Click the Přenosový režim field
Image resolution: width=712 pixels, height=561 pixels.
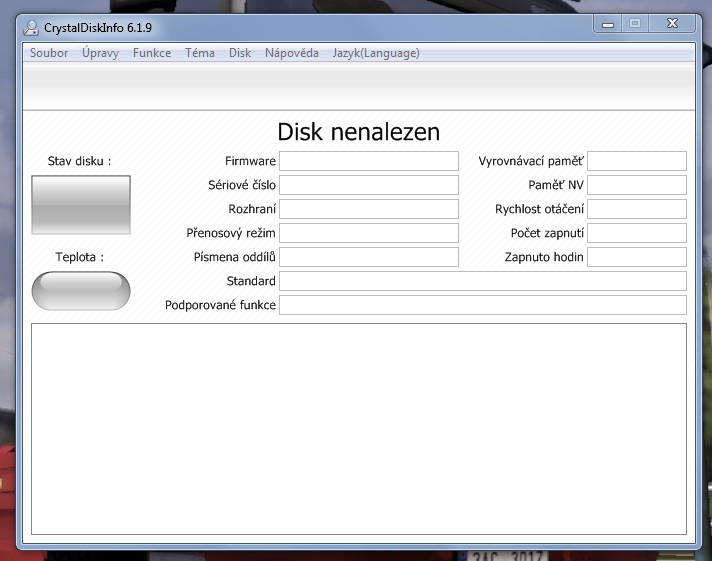[368, 233]
